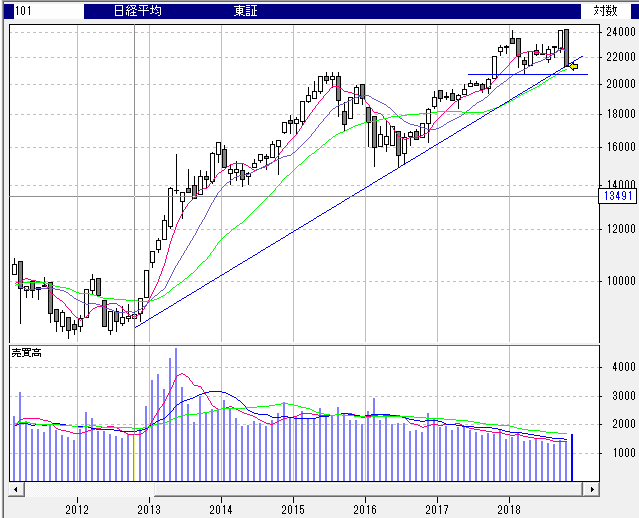The width and height of the screenshot is (639, 518).
Task: Click the right scroll arrow of chart scrollbar
Action: (x=591, y=489)
